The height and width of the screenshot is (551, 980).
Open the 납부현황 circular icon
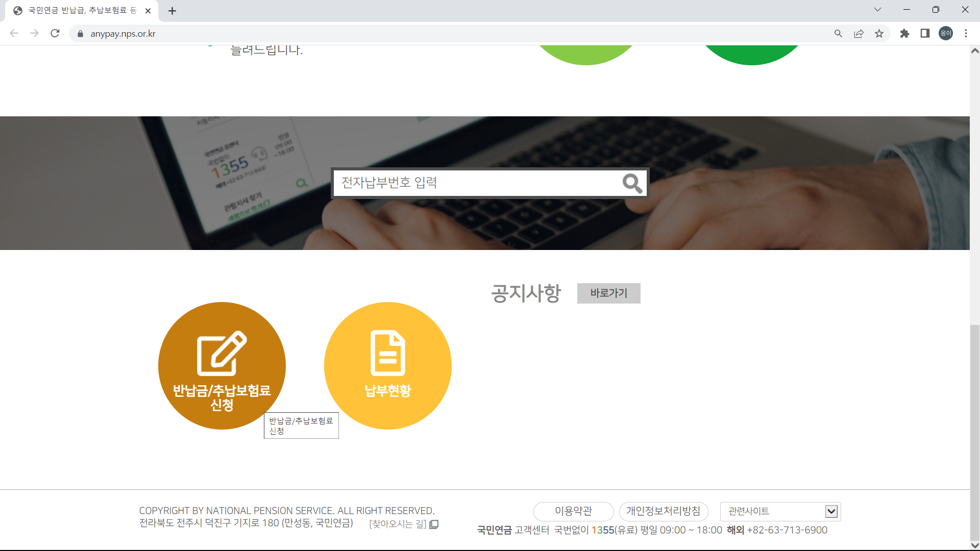point(387,365)
